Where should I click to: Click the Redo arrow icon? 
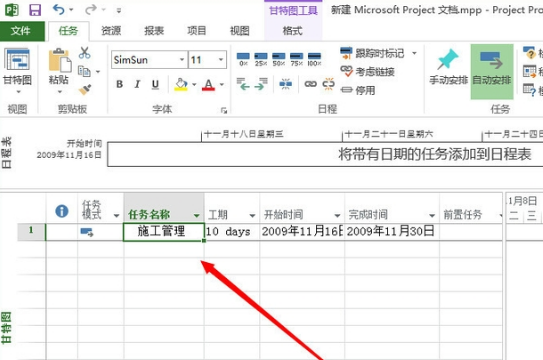tap(91, 9)
